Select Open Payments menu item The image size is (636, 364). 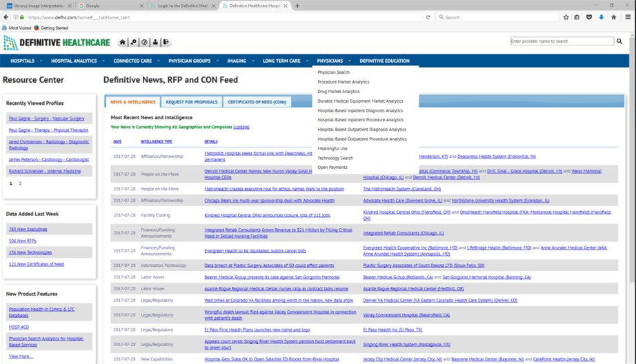[332, 168]
